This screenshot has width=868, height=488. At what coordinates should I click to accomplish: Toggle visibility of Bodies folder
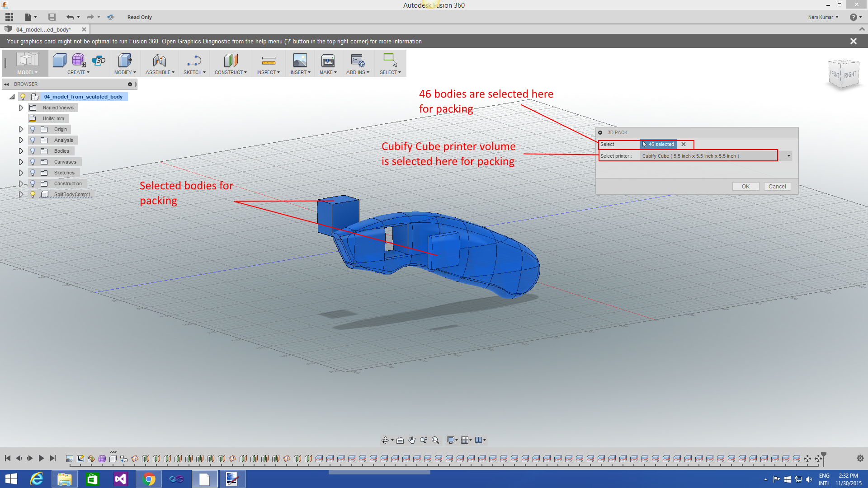33,151
